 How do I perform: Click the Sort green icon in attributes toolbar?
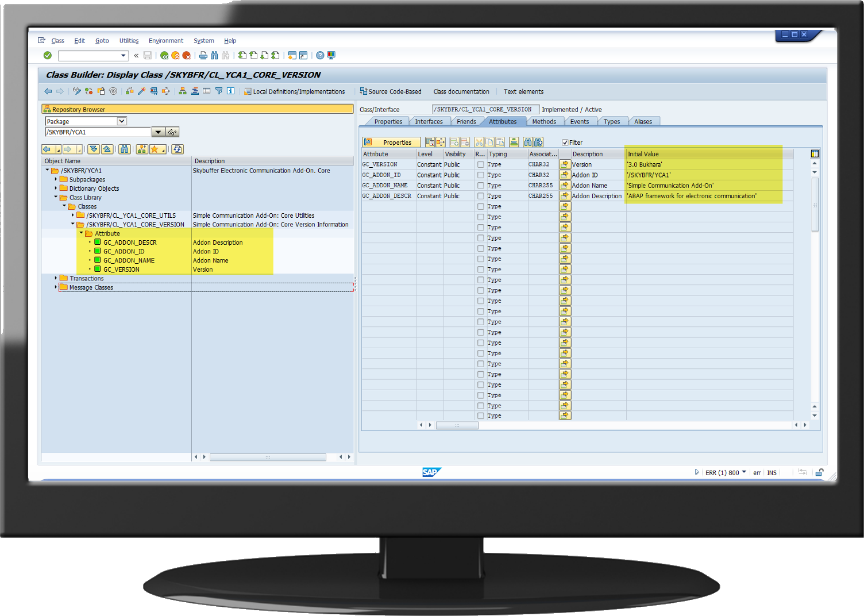click(514, 142)
